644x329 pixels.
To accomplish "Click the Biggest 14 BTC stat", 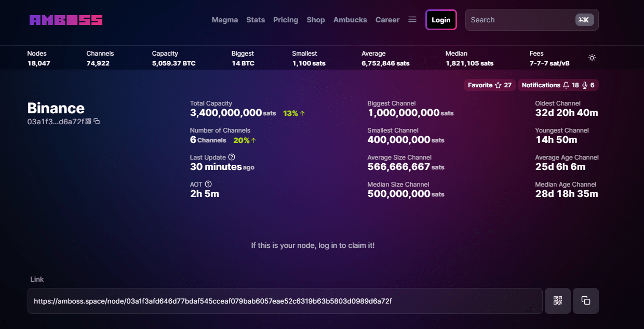I will pyautogui.click(x=243, y=58).
